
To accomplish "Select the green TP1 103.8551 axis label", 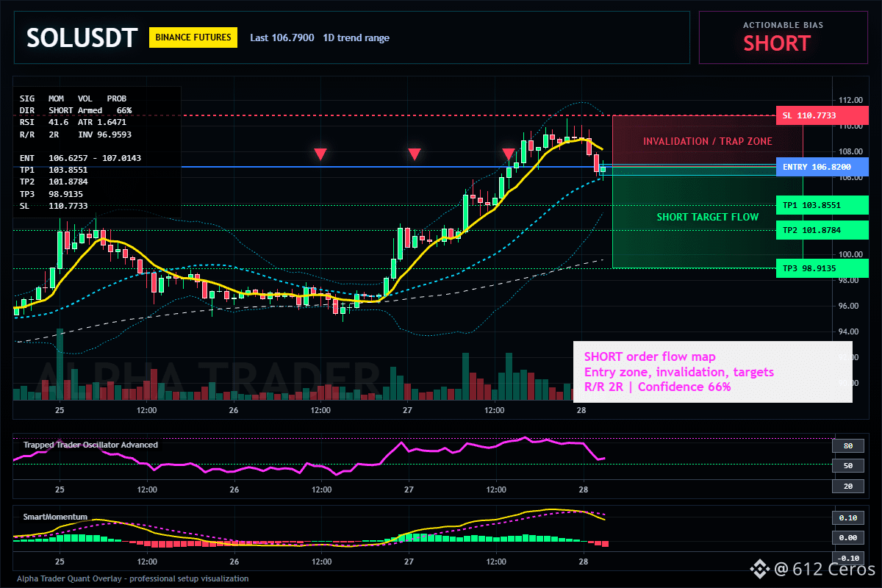I will point(821,205).
